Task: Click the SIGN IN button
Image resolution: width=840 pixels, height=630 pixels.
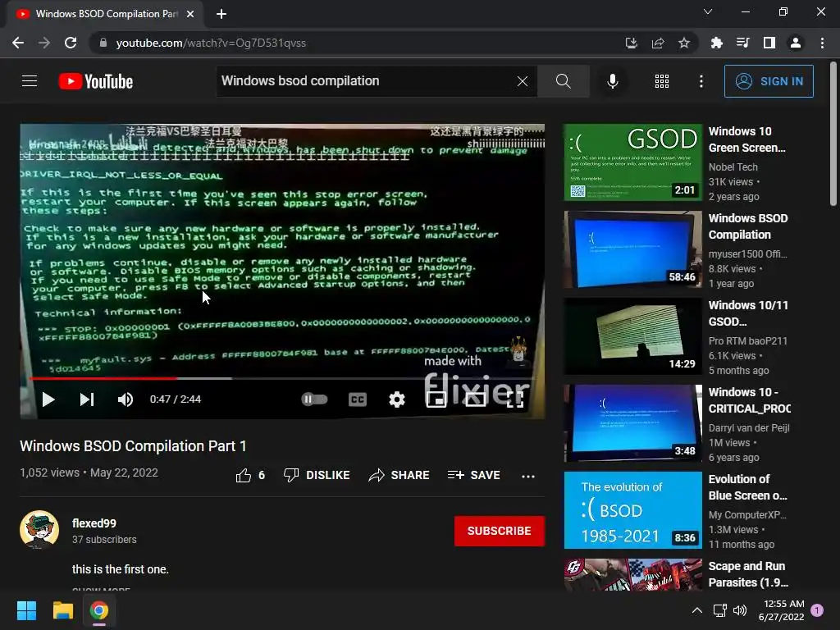Action: 769,81
